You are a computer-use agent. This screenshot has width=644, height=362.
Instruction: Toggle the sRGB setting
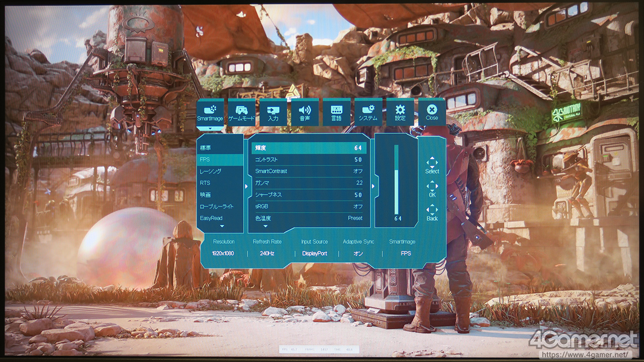click(x=309, y=207)
